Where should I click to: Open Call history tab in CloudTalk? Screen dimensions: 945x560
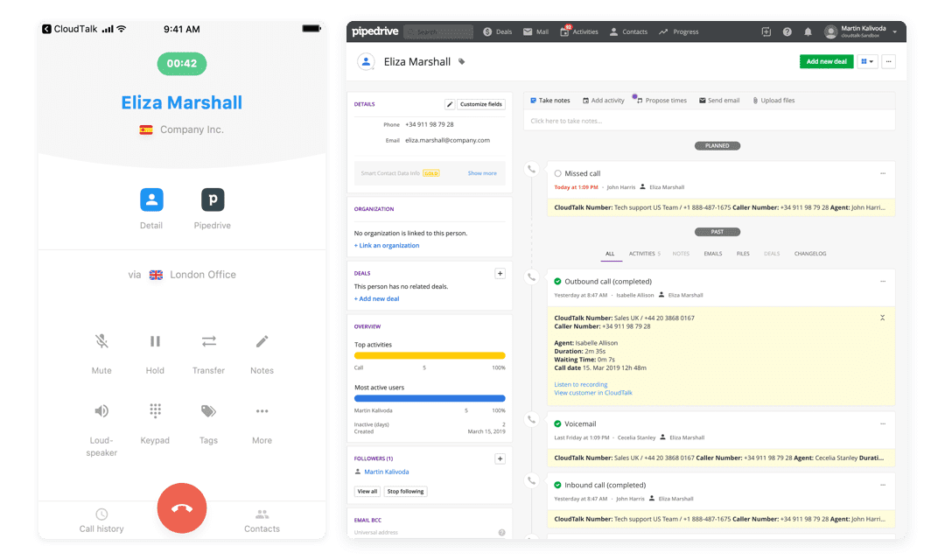tap(101, 521)
